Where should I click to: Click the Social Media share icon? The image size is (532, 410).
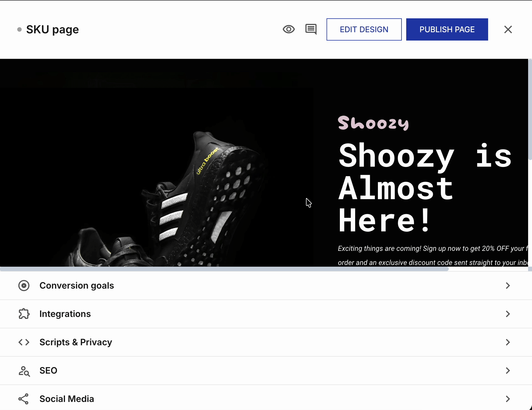pyautogui.click(x=24, y=399)
